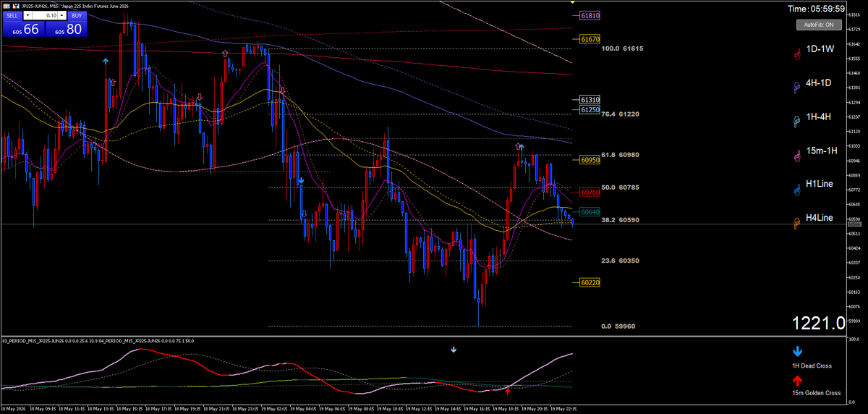Click the Time: 05:59:59 countdown display

point(817,9)
